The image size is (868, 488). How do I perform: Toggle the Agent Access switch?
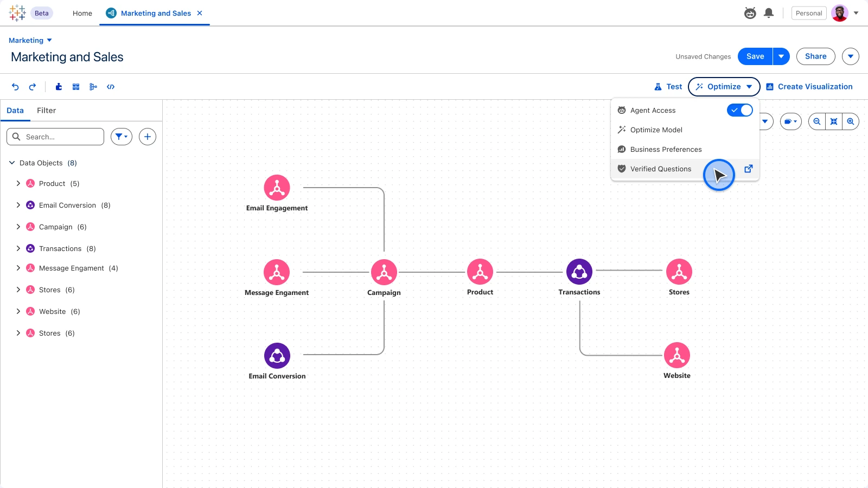tap(740, 110)
